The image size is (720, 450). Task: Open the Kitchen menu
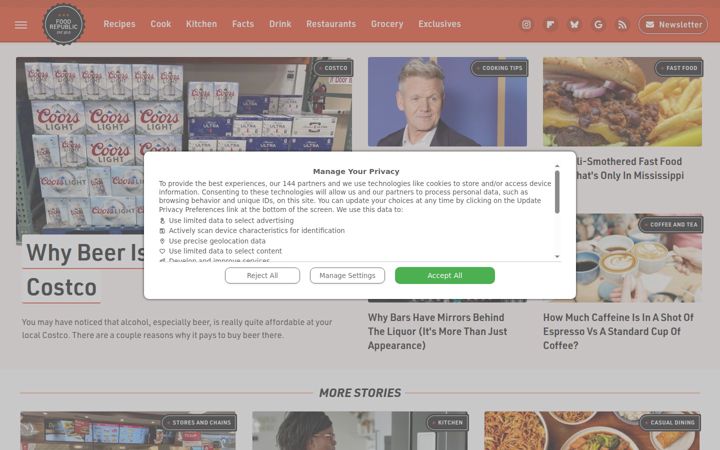click(x=201, y=24)
